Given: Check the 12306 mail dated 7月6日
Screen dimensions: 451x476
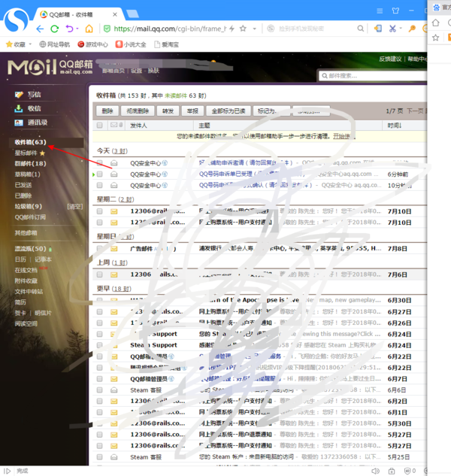Looking at the screenshot, I should [99, 274].
